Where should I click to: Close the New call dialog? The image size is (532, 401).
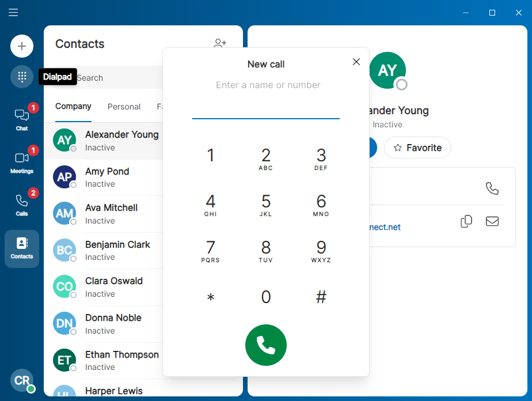(x=356, y=62)
